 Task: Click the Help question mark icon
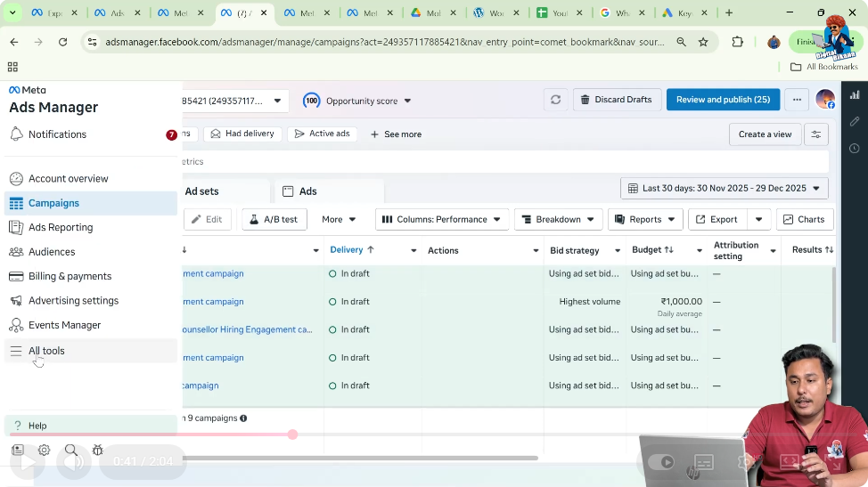point(17,426)
